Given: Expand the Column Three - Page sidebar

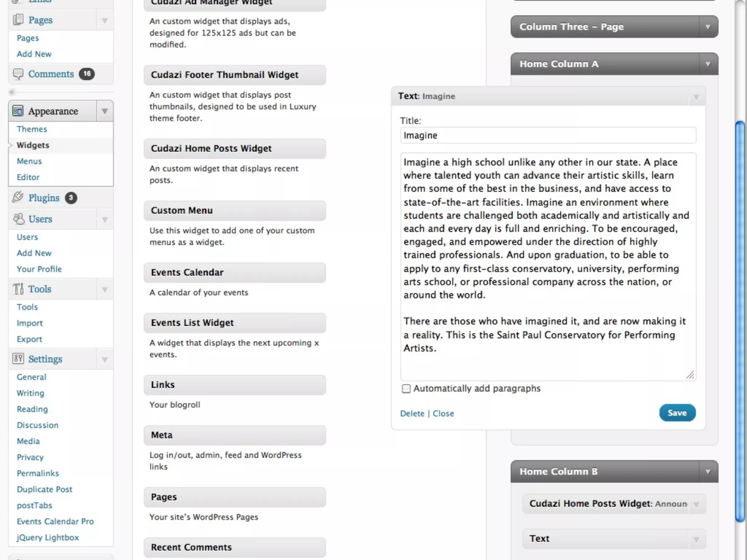Looking at the screenshot, I should click(708, 27).
